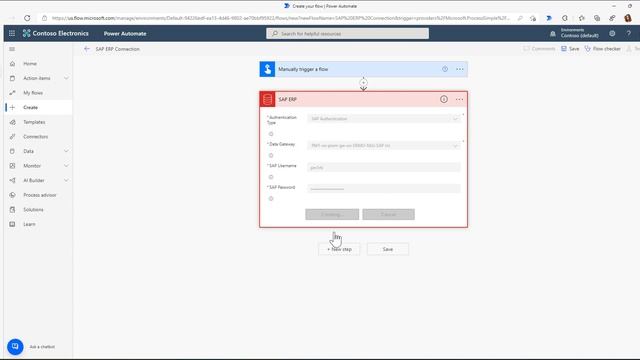Click the + New step button
This screenshot has width=640, height=360.
[x=339, y=249]
